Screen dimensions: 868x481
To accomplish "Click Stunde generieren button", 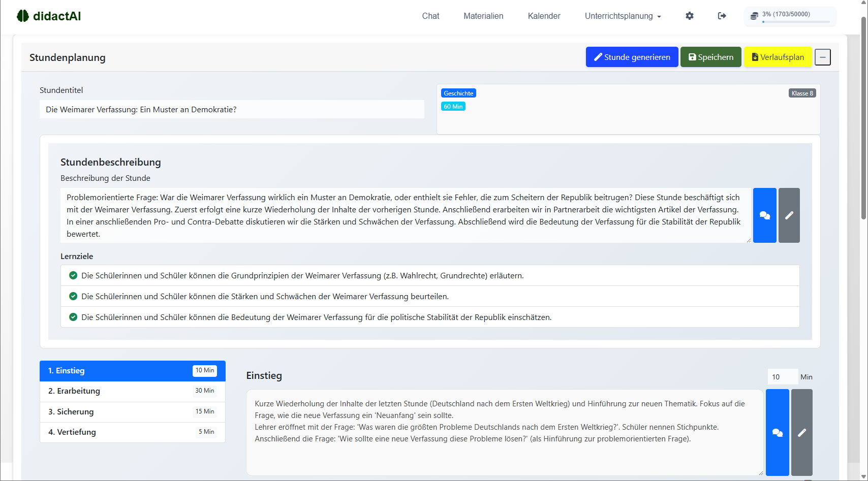I will [x=632, y=57].
